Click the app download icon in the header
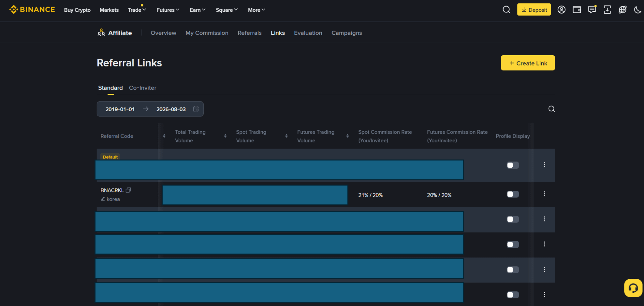The height and width of the screenshot is (306, 644). (x=607, y=10)
